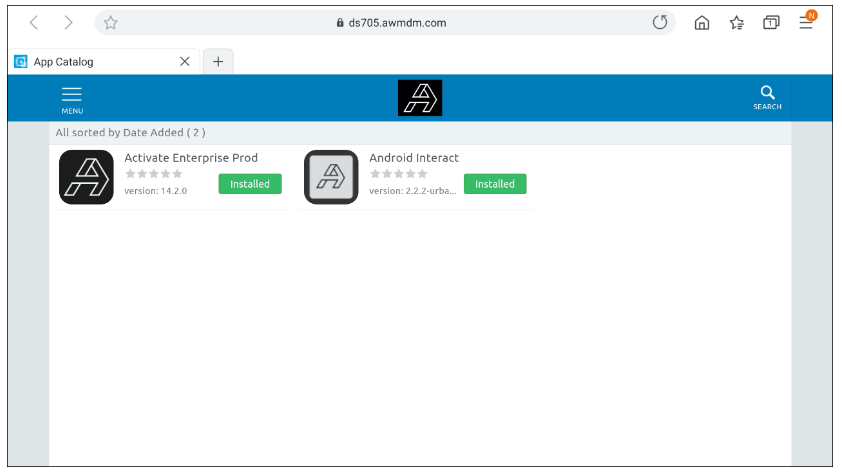Click the lock icon beside URL
Screen dimensions: 842x473
pyautogui.click(x=340, y=23)
